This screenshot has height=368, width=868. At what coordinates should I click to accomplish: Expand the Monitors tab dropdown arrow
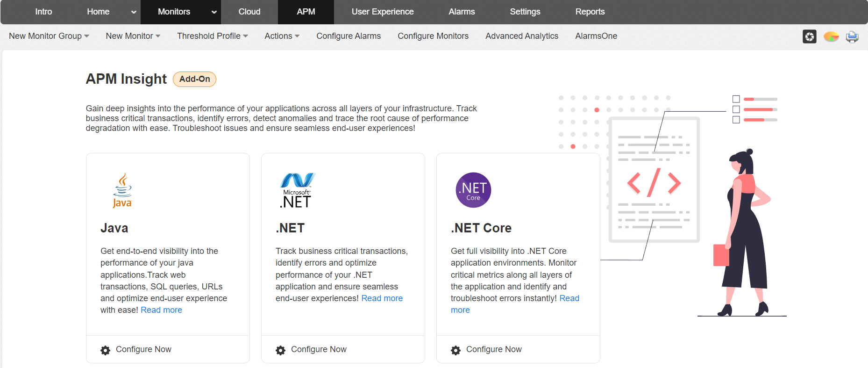coord(214,12)
